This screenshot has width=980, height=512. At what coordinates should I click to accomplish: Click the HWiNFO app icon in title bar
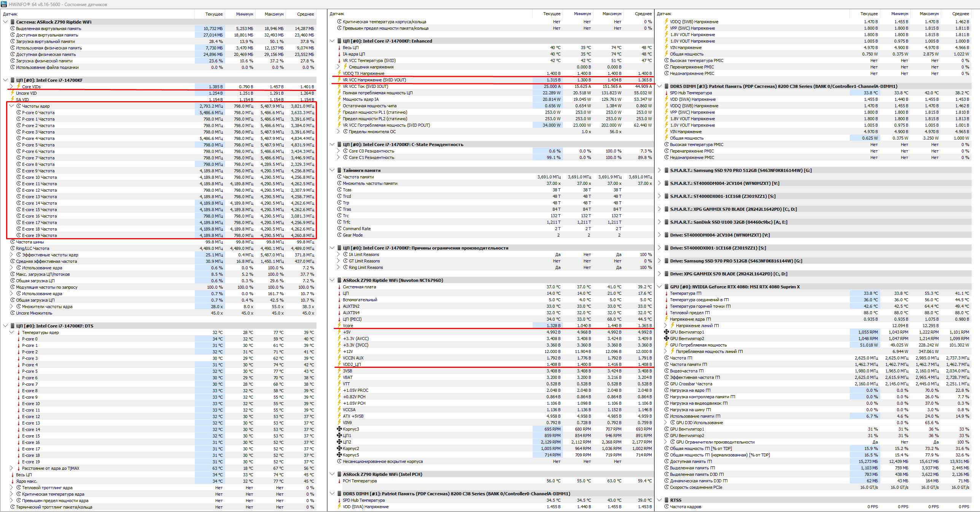[4, 4]
